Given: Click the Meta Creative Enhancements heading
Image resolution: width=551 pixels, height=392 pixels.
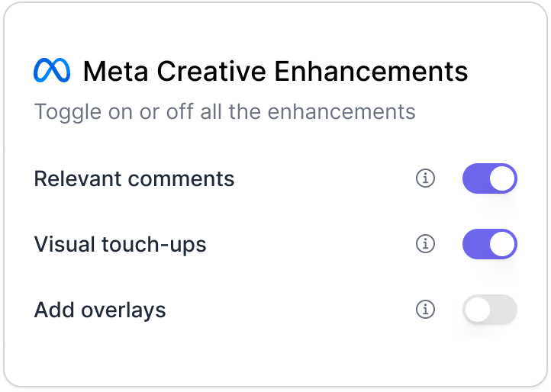Looking at the screenshot, I should click(275, 71).
